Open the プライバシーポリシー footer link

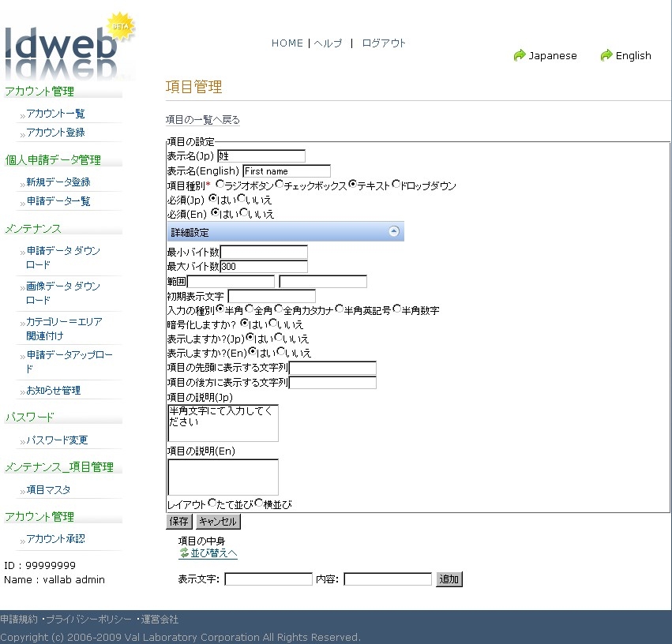[x=88, y=620]
